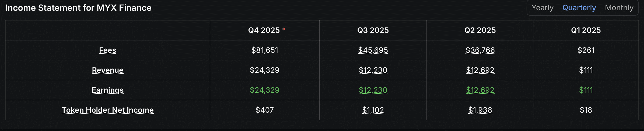The image size is (644, 131).
Task: Click Q3 2025 revenue value $12,230
Action: (x=373, y=70)
